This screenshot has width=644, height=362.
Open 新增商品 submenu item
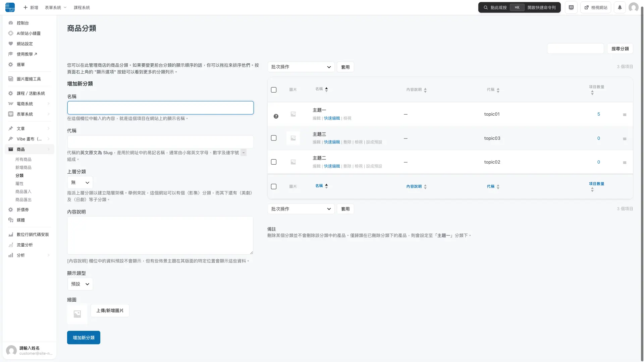(x=23, y=168)
